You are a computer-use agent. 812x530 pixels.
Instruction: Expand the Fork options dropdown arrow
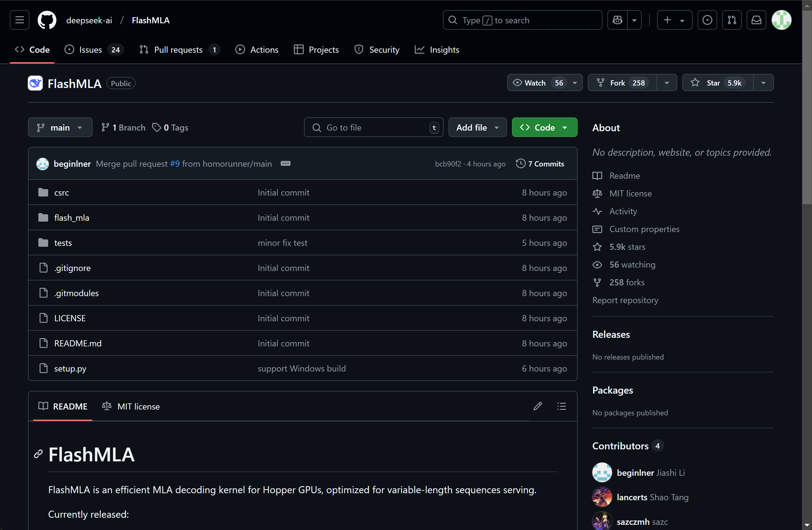667,83
